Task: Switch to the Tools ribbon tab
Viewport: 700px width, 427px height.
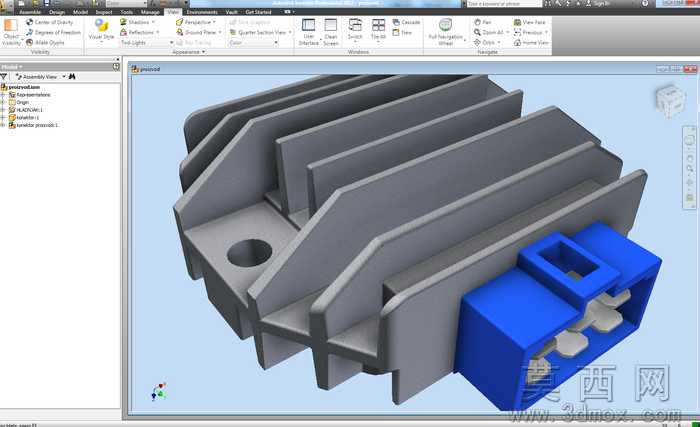Action: click(x=126, y=12)
